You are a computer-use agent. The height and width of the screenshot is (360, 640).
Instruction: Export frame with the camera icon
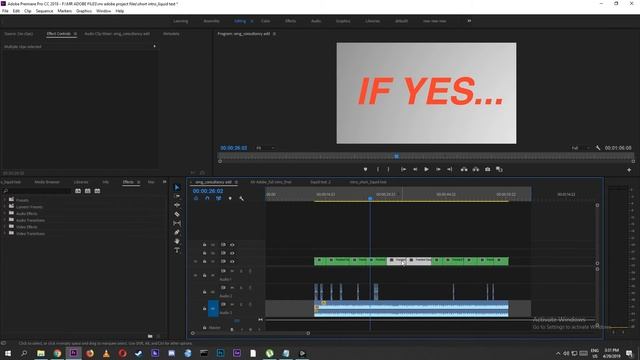click(x=487, y=169)
